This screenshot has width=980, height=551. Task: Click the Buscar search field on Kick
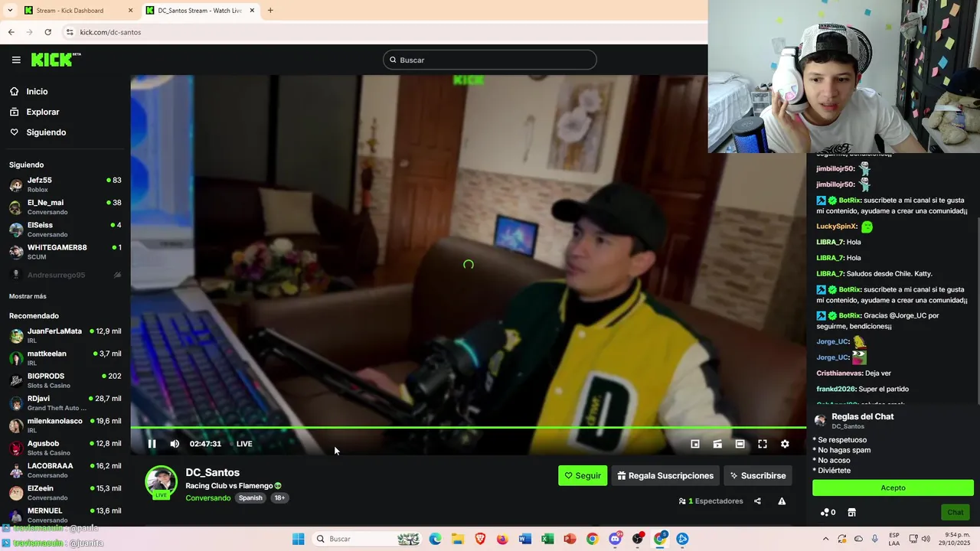[490, 60]
